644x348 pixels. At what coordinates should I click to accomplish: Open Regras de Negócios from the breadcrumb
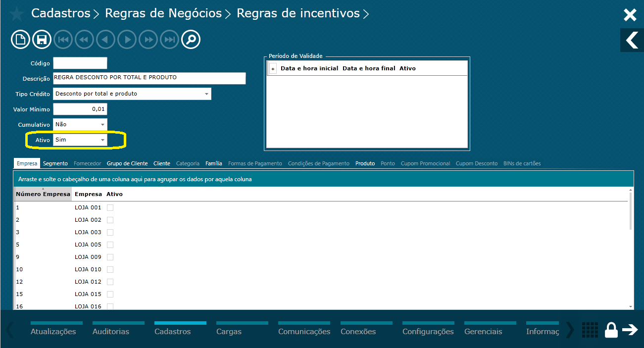(163, 13)
